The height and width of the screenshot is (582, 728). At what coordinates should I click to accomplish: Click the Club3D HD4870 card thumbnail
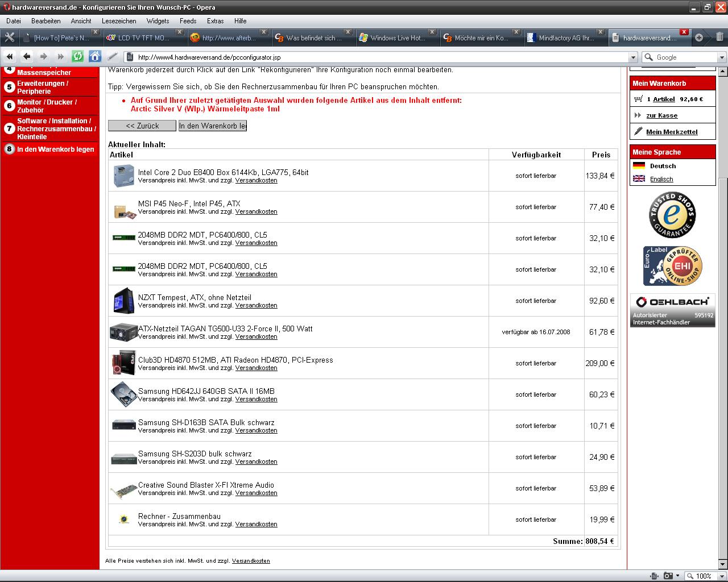coord(123,363)
